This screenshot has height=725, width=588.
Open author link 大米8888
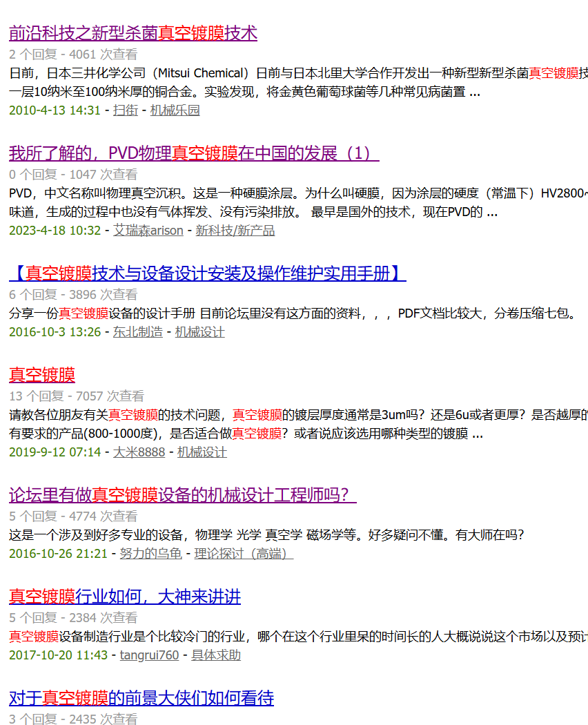[139, 452]
